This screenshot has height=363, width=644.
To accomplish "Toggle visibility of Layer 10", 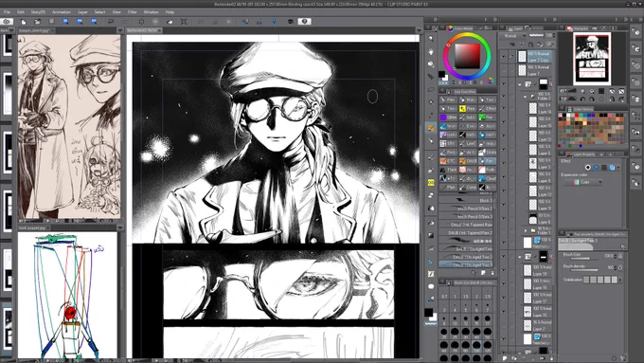I will (x=504, y=122).
